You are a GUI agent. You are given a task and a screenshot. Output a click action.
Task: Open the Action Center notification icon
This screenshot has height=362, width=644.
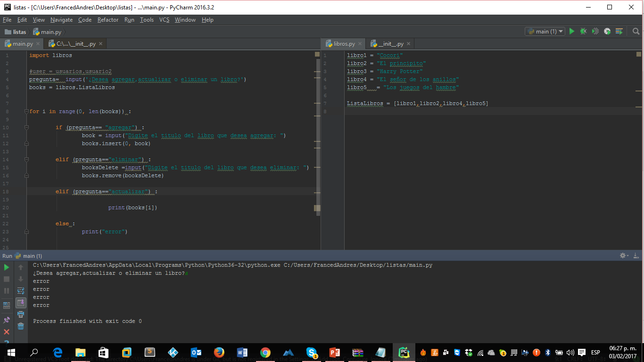click(x=582, y=353)
